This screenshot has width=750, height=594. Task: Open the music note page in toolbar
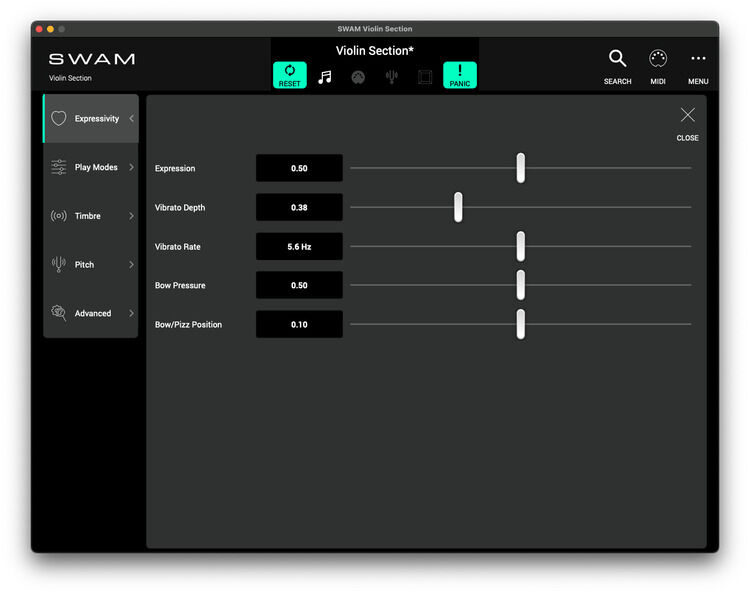point(325,77)
